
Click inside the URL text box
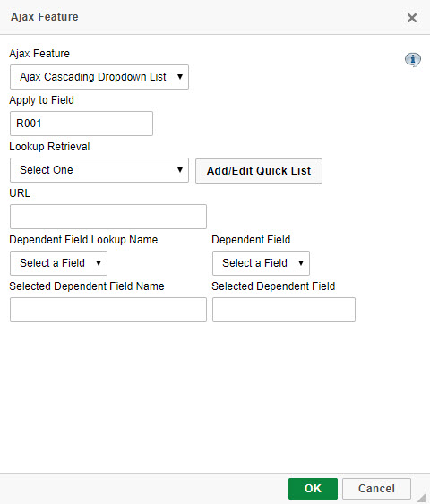[108, 217]
